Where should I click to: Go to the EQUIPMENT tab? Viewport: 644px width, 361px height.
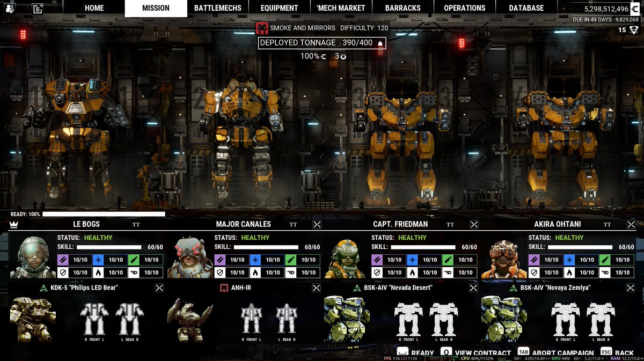(280, 8)
